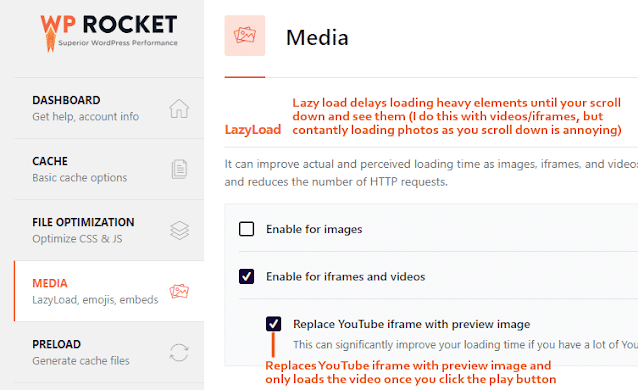
Task: Click 'Basic cache options' subtitle
Action: 80,178
